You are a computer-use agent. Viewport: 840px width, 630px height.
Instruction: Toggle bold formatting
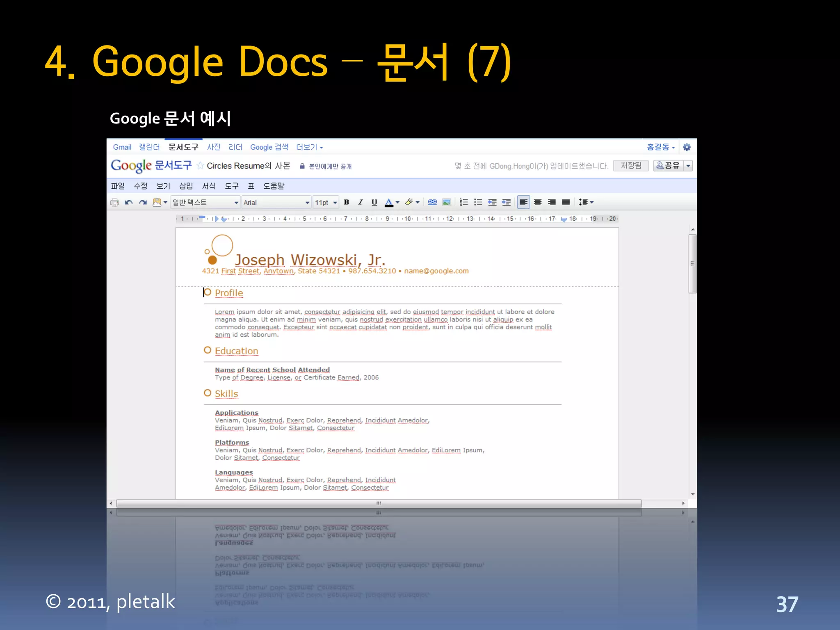pos(347,202)
